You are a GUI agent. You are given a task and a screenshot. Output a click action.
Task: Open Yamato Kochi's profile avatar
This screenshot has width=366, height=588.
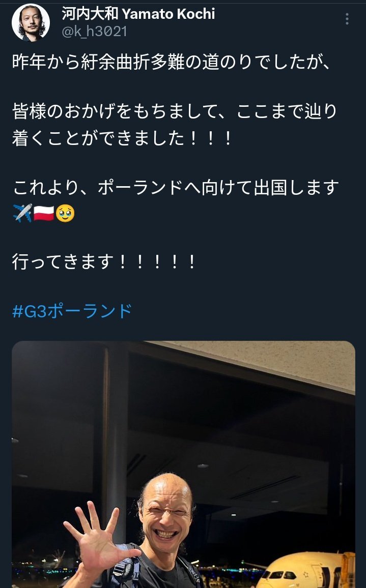click(x=31, y=23)
